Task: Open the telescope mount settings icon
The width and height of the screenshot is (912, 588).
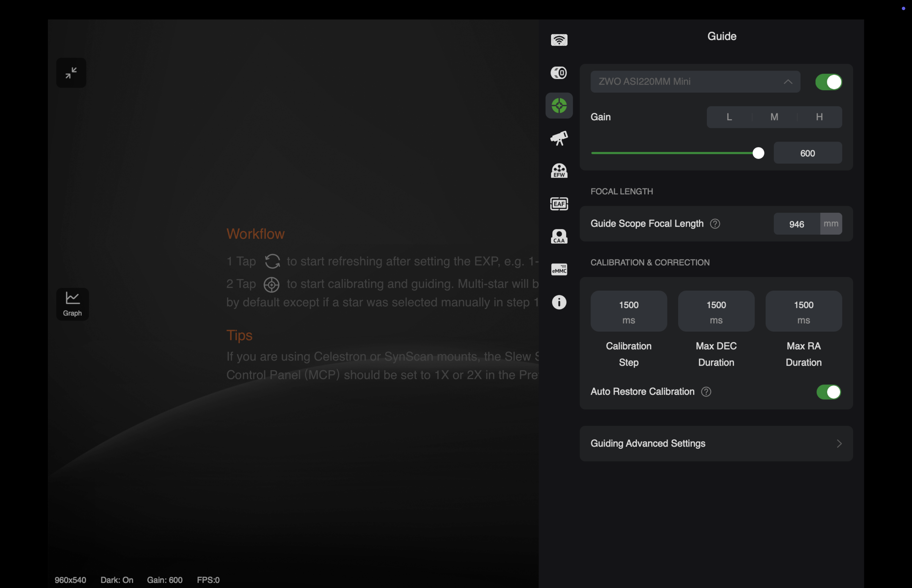Action: [x=559, y=138]
